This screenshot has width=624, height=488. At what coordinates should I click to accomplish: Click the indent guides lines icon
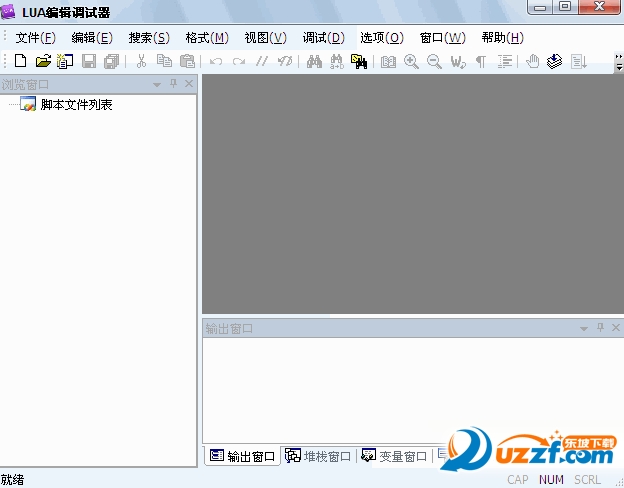(505, 61)
